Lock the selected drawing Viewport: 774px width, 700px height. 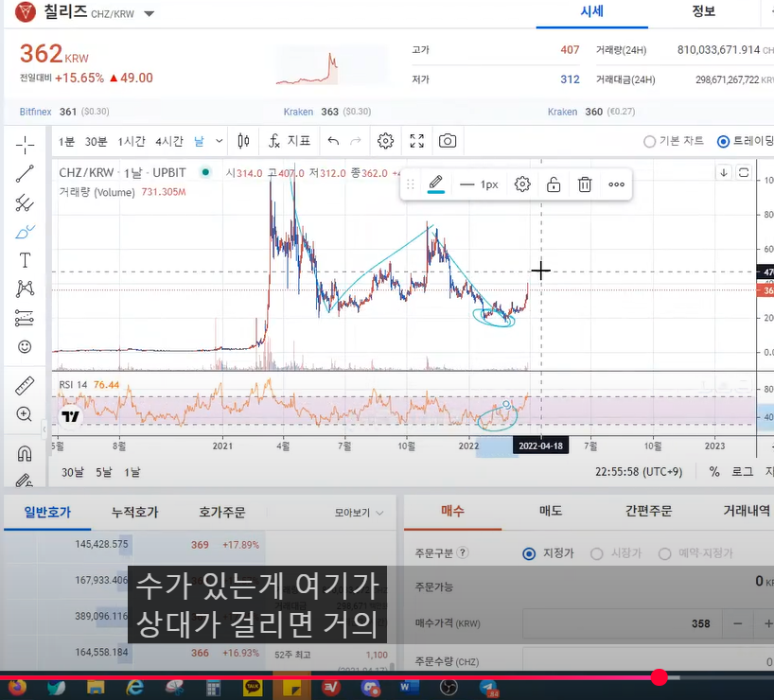(554, 184)
